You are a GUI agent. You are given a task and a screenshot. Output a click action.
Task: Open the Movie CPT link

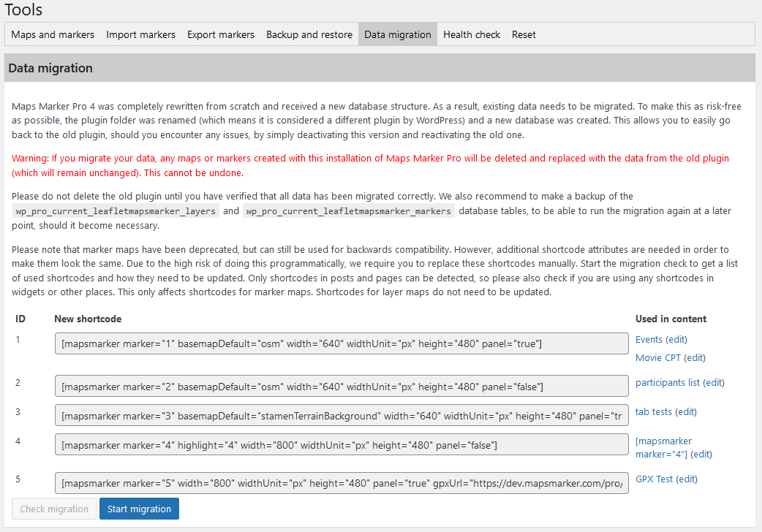pyautogui.click(x=658, y=357)
